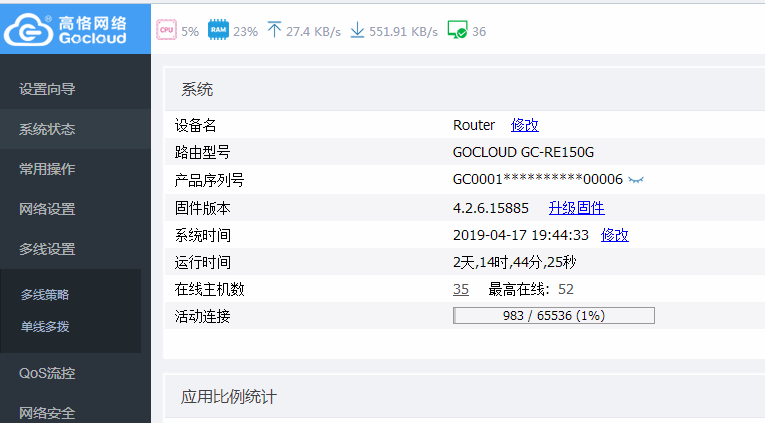Open 网络设置 sidebar menu
Screen dimensions: 765x423
47,209
